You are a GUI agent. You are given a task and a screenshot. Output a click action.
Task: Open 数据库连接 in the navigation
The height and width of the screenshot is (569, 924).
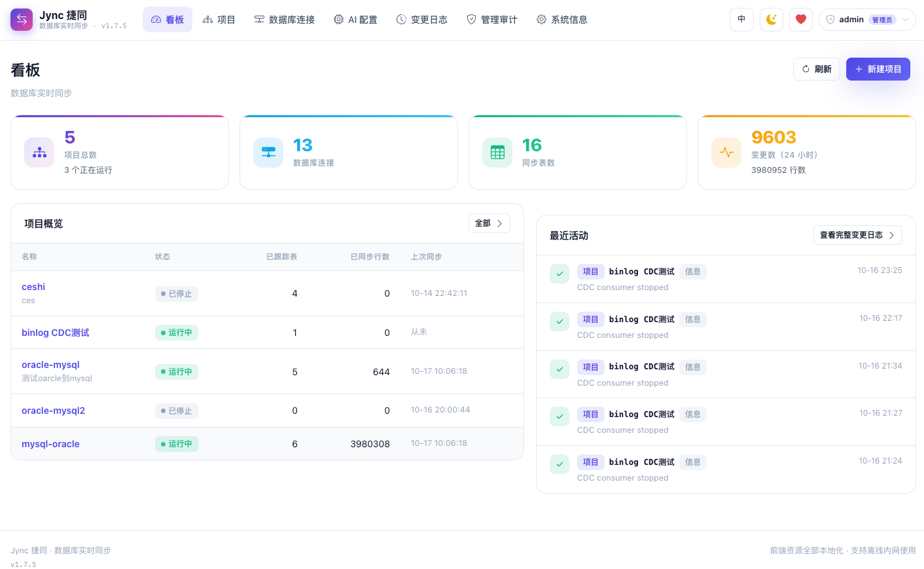pos(285,20)
